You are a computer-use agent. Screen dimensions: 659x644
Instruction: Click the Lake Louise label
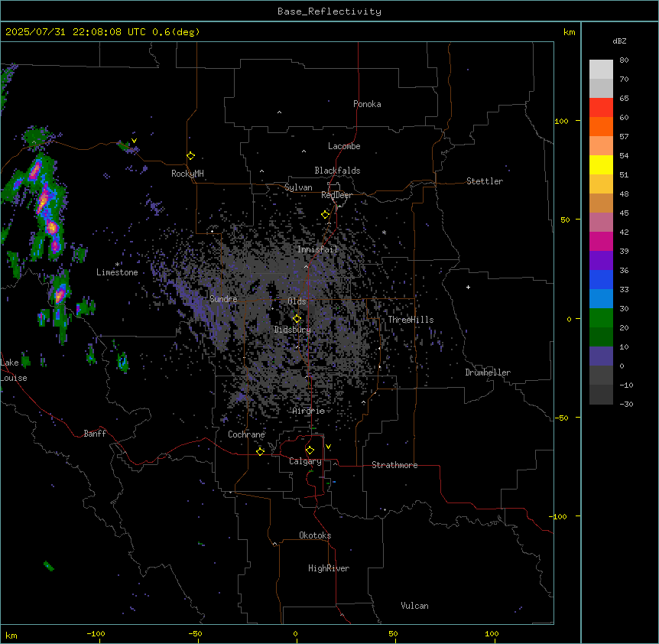point(14,370)
